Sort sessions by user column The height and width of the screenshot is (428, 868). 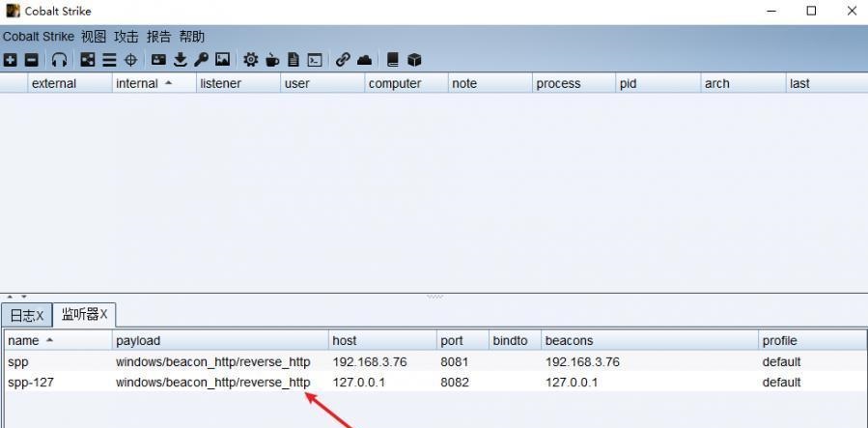pyautogui.click(x=322, y=84)
